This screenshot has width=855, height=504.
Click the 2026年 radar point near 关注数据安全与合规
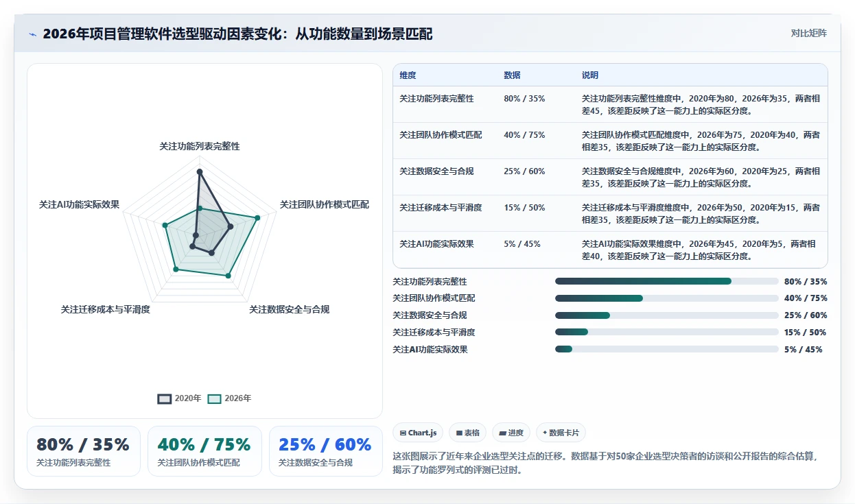tap(228, 276)
